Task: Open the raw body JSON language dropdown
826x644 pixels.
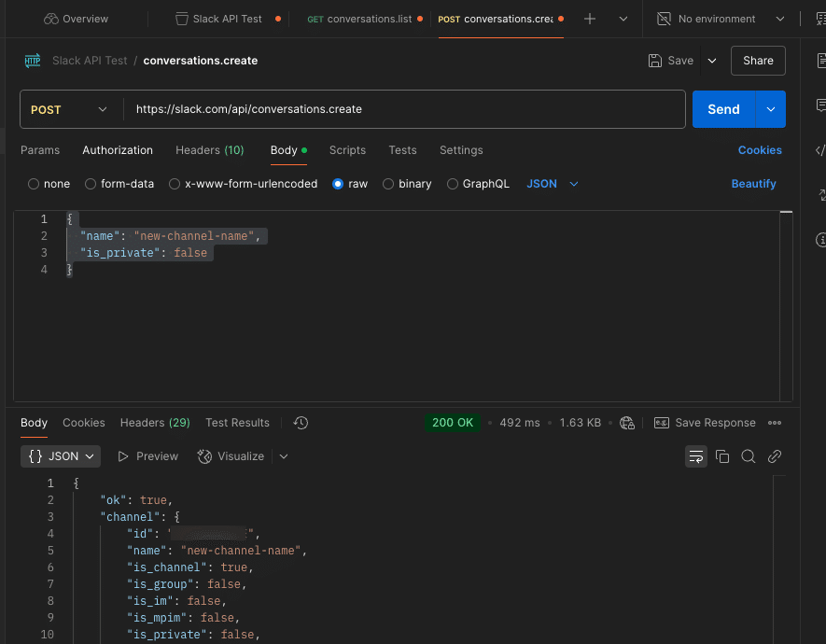Action: [x=553, y=184]
